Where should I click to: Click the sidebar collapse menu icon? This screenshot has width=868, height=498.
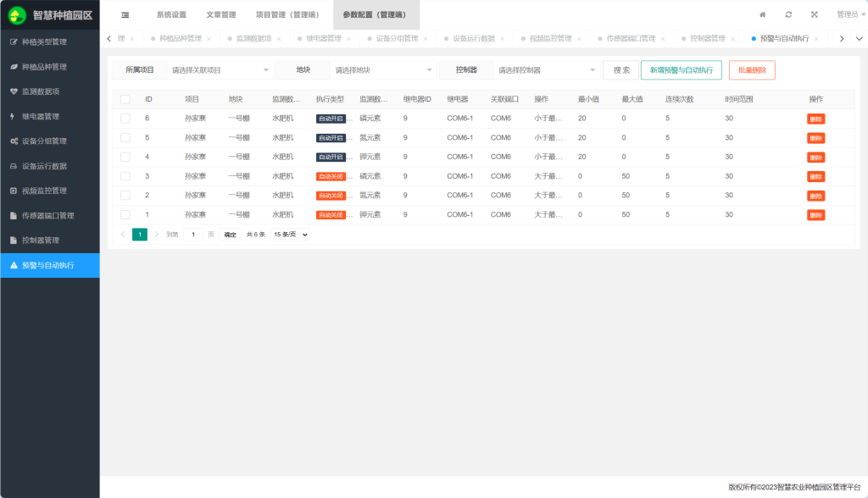click(x=125, y=14)
